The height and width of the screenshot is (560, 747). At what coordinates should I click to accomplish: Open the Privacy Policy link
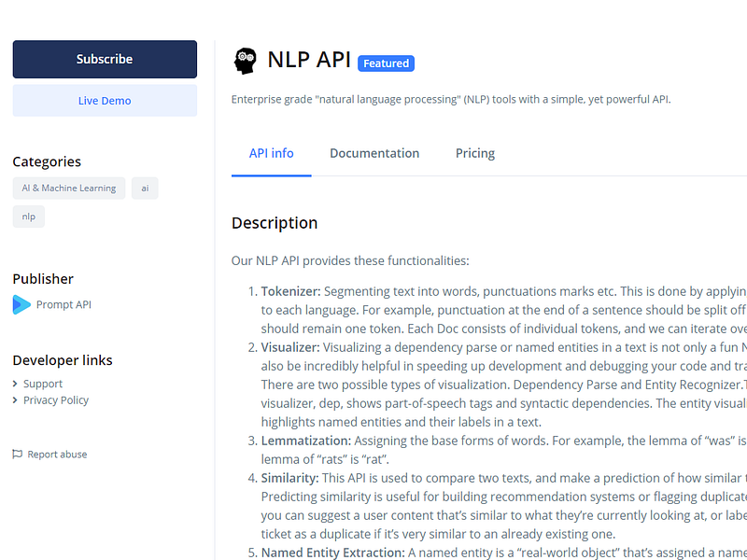coord(56,400)
